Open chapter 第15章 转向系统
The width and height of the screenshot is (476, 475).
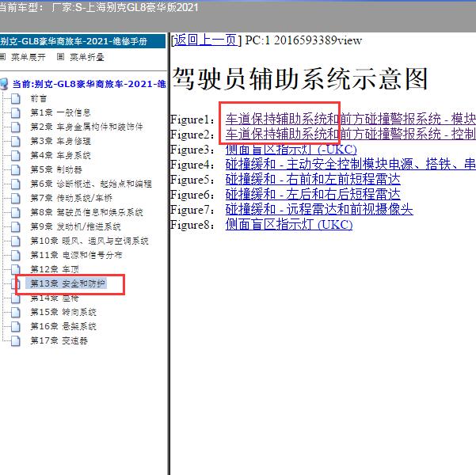63,312
